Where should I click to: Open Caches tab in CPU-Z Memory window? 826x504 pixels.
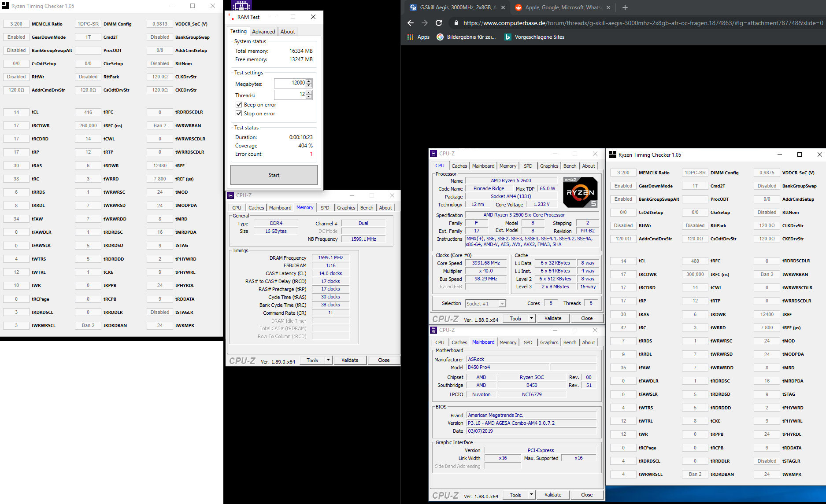pyautogui.click(x=256, y=208)
